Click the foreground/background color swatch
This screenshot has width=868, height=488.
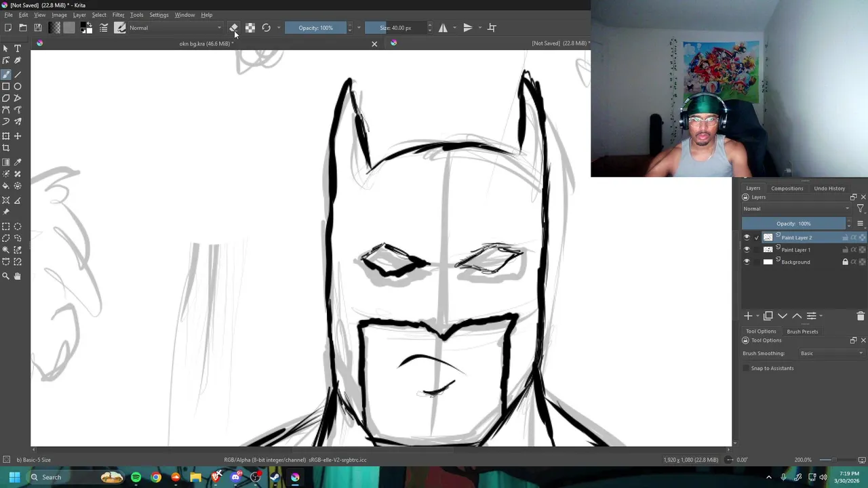pos(86,28)
